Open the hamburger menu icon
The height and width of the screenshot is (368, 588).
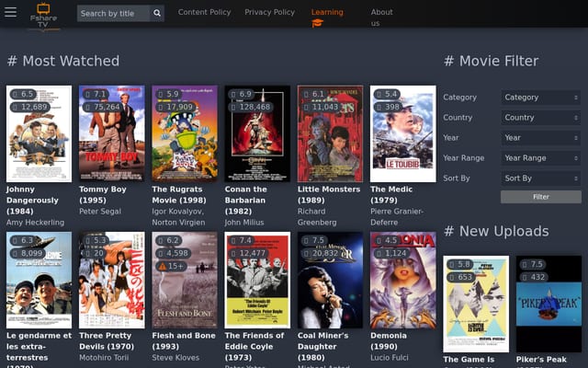[10, 12]
